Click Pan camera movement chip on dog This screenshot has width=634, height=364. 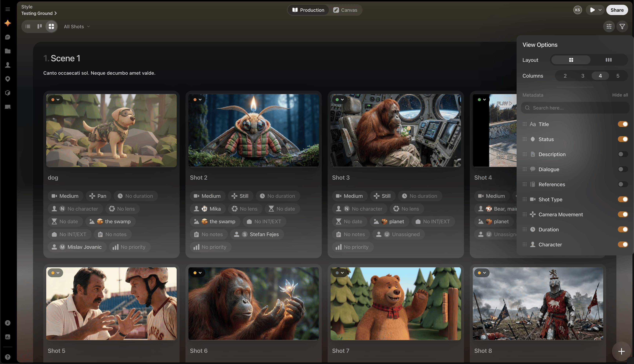[98, 196]
